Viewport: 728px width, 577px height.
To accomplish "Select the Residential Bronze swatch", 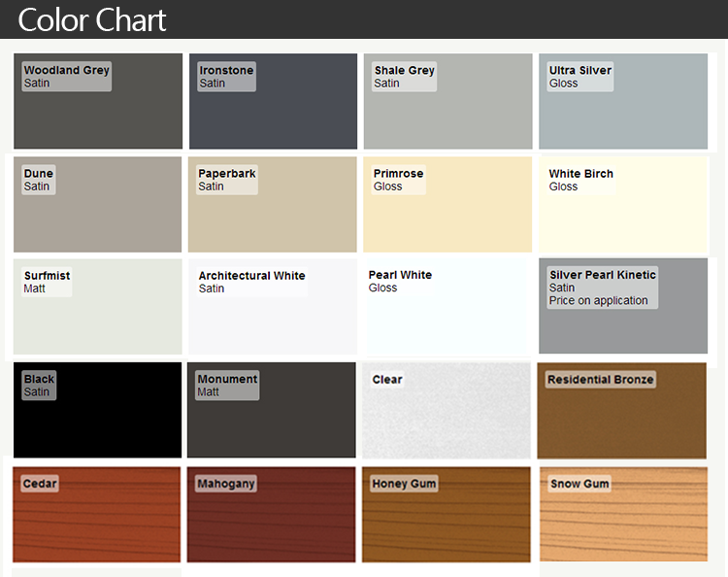I will click(622, 410).
